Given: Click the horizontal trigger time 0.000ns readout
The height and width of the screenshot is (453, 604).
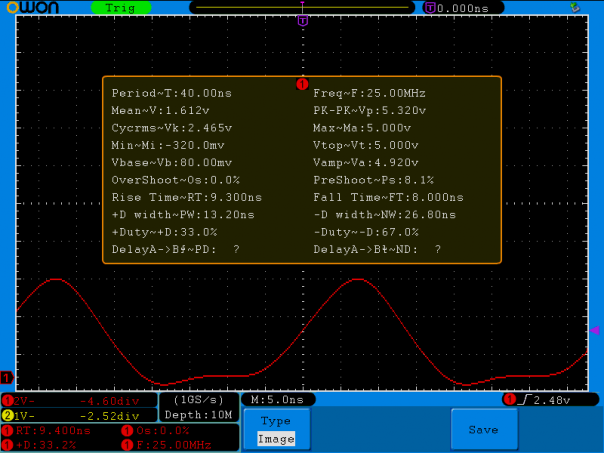Looking at the screenshot, I should [463, 8].
